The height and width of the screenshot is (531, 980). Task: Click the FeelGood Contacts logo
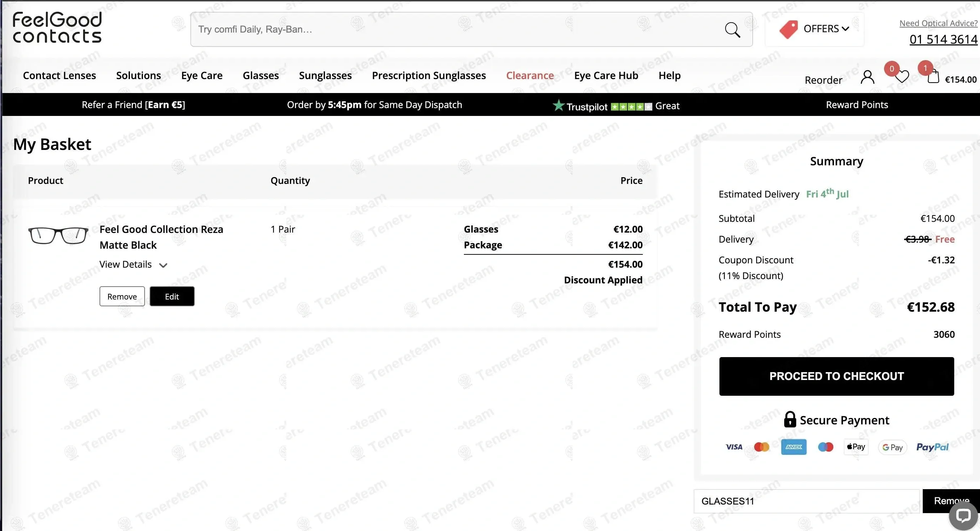(x=57, y=28)
